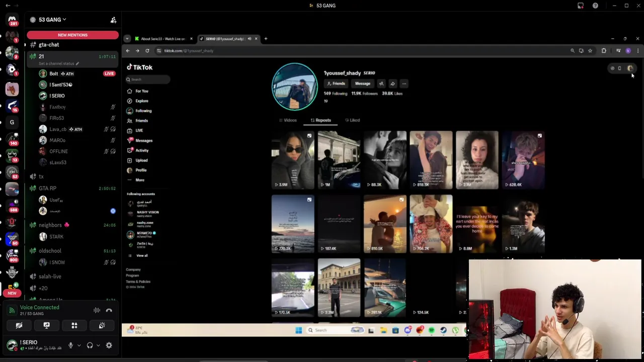This screenshot has width=644, height=362.
Task: Open TikTok Messages
Action: click(x=143, y=141)
